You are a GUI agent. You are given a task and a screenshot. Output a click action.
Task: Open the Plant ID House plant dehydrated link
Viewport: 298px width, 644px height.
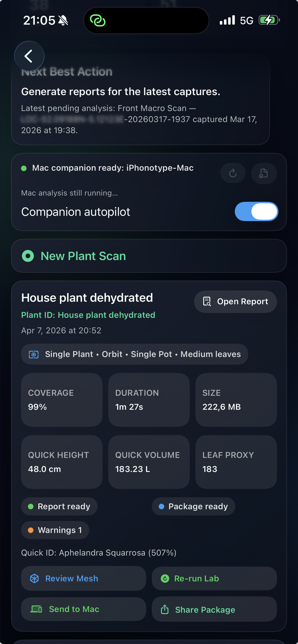pyautogui.click(x=88, y=315)
